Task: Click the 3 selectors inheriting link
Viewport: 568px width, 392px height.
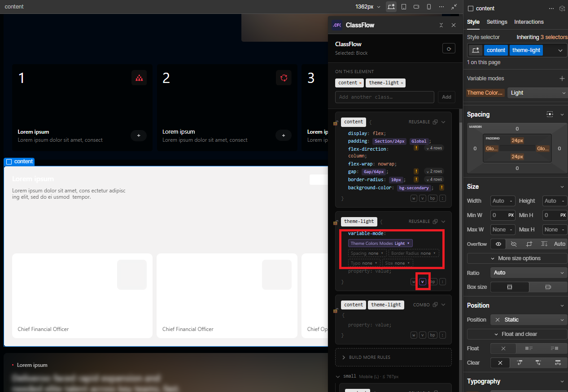Action: point(554,37)
